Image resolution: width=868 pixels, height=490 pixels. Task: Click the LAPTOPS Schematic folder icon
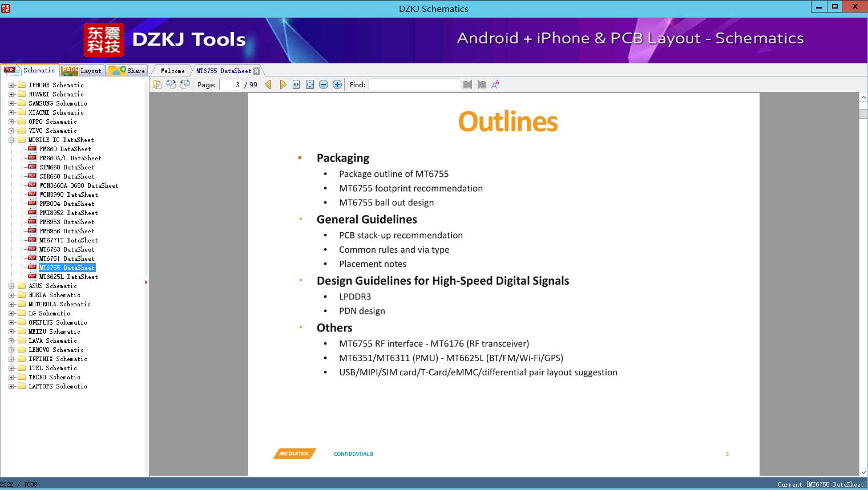tap(22, 386)
